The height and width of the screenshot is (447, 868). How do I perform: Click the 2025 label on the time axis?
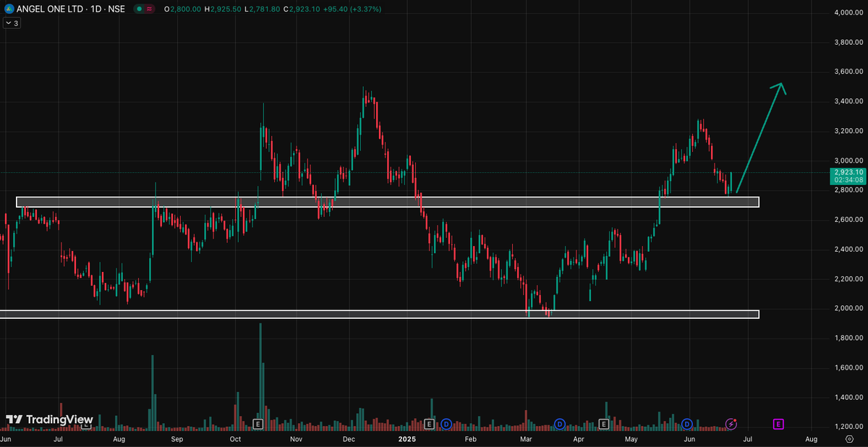(407, 438)
